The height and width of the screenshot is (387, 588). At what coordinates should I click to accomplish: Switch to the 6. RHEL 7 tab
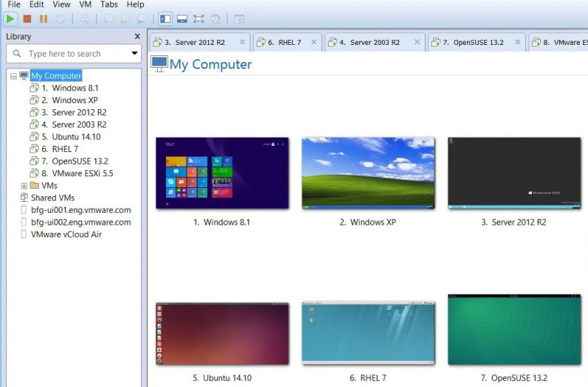[287, 42]
